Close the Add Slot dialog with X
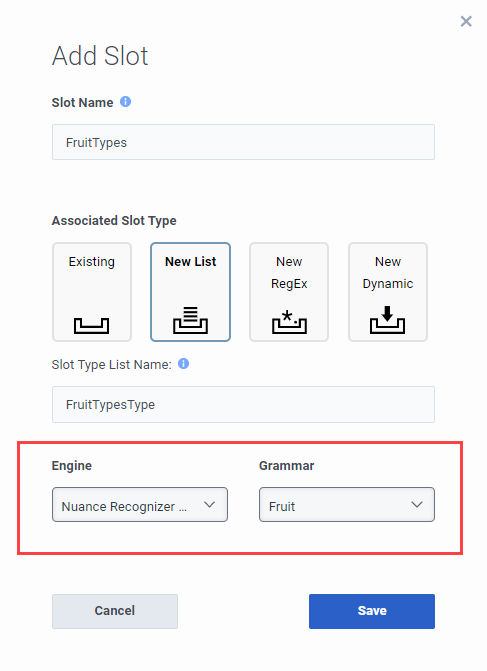 tap(466, 21)
